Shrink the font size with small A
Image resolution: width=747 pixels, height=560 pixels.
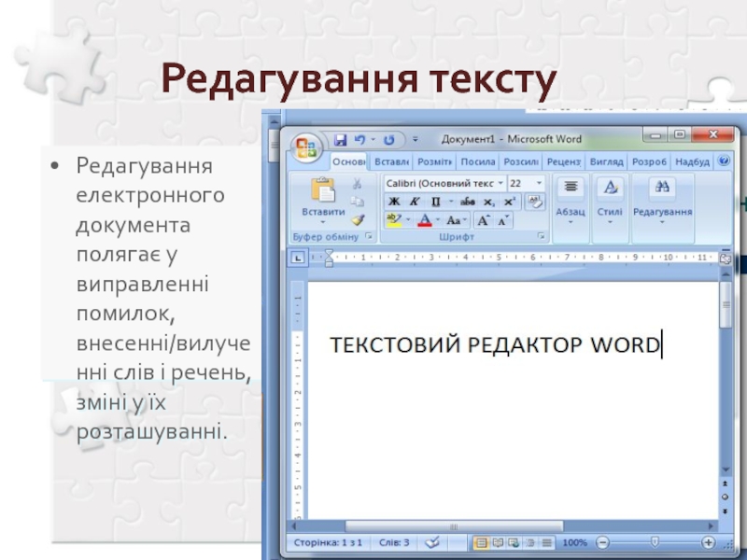(x=503, y=220)
